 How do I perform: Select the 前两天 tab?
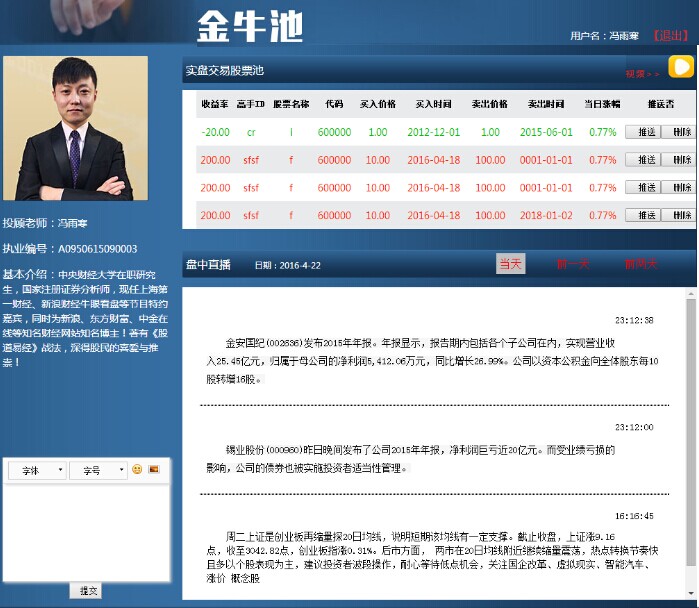(x=641, y=264)
